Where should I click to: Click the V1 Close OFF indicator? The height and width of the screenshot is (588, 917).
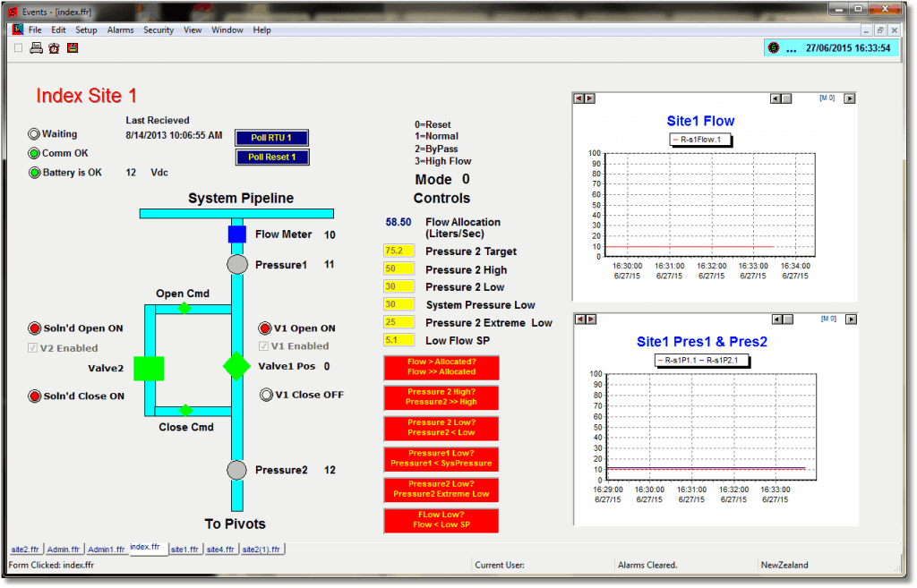266,395
